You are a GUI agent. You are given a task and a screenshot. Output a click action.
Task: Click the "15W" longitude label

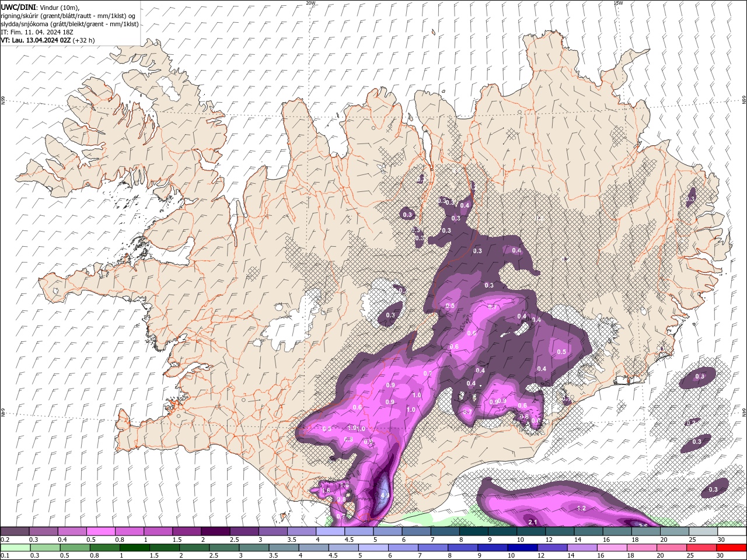pos(618,3)
